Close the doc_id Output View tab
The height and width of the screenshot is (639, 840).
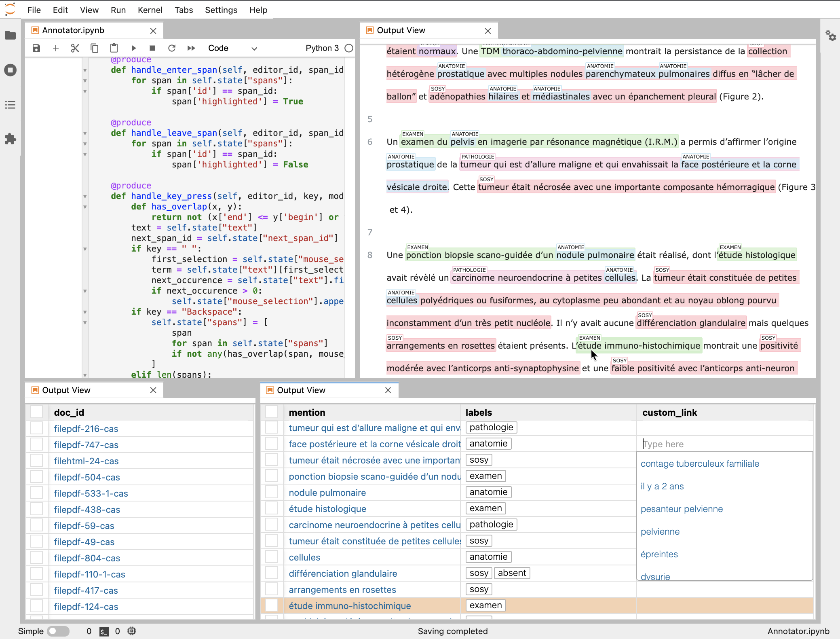153,390
